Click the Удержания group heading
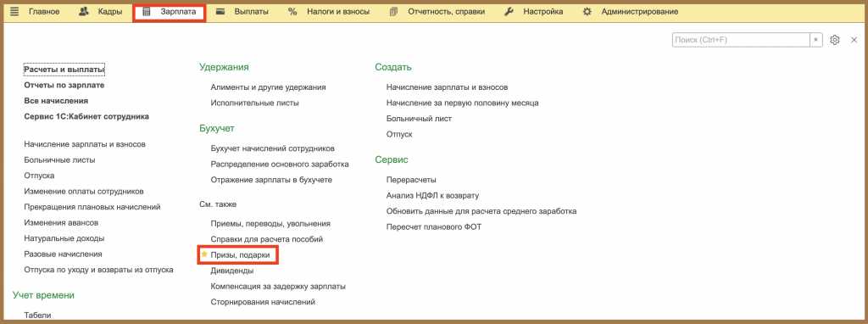Viewport: 868px width, 324px height. (224, 67)
